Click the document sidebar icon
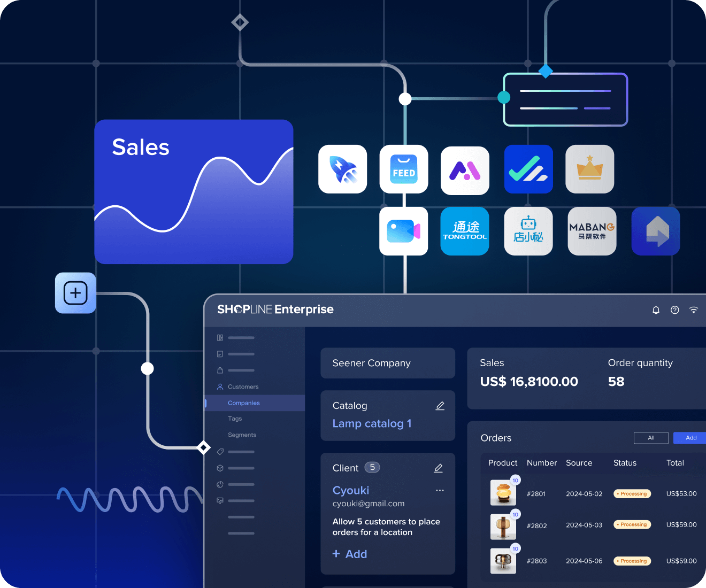This screenshot has width=706, height=588. point(220,354)
